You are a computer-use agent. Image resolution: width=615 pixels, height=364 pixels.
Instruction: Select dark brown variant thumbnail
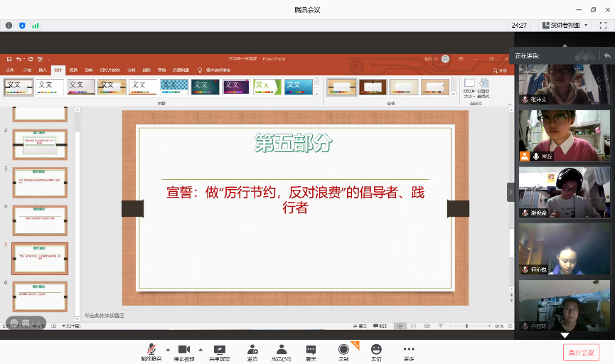(x=373, y=87)
